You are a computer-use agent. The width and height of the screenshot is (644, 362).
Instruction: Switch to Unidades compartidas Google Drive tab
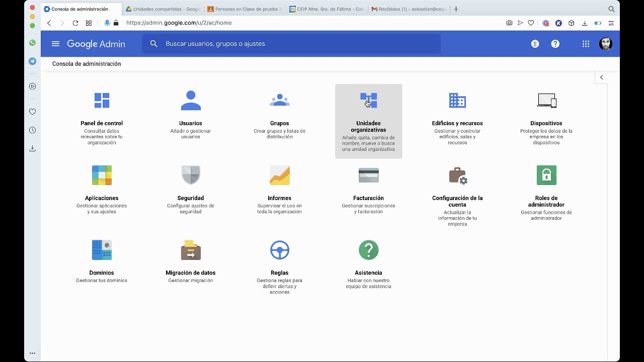(x=163, y=9)
